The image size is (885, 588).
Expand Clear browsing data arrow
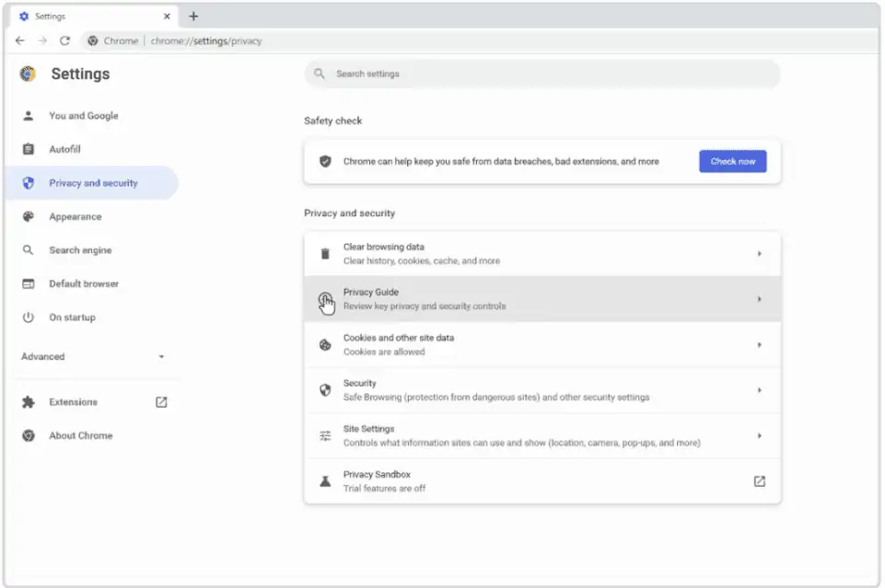pyautogui.click(x=760, y=254)
